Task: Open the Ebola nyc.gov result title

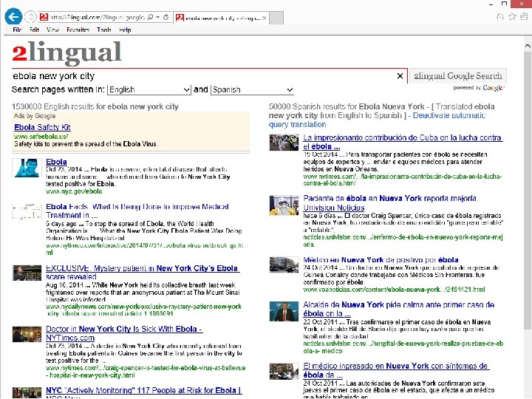Action: coord(56,162)
